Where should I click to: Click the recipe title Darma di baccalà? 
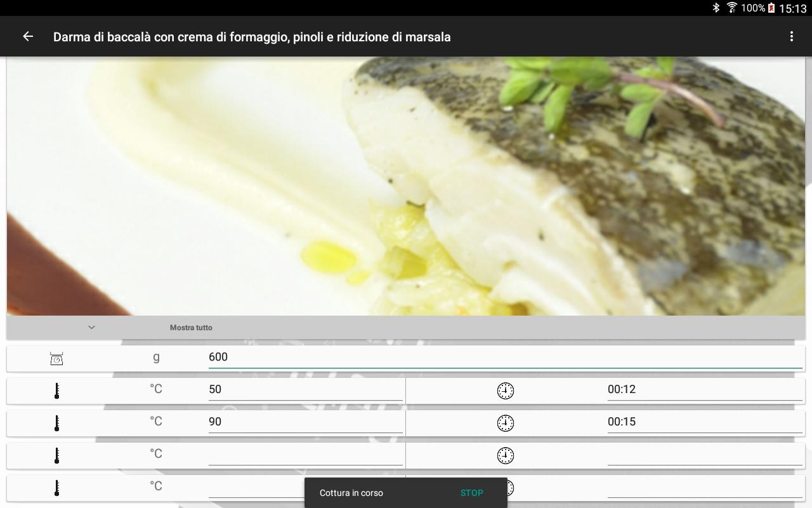(x=252, y=37)
